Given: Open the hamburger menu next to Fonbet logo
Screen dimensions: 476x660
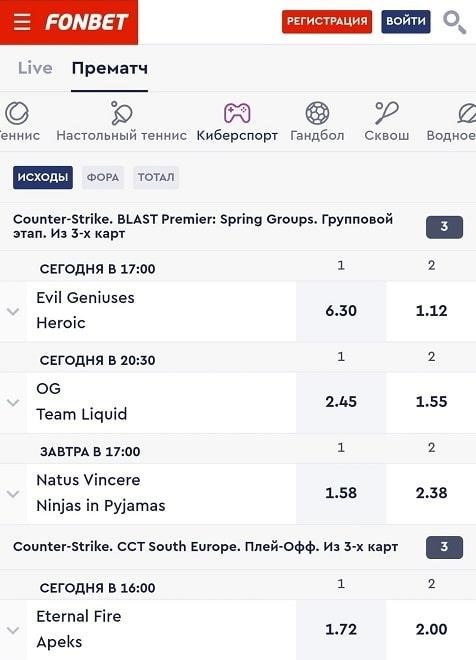Looking at the screenshot, I should [x=22, y=21].
